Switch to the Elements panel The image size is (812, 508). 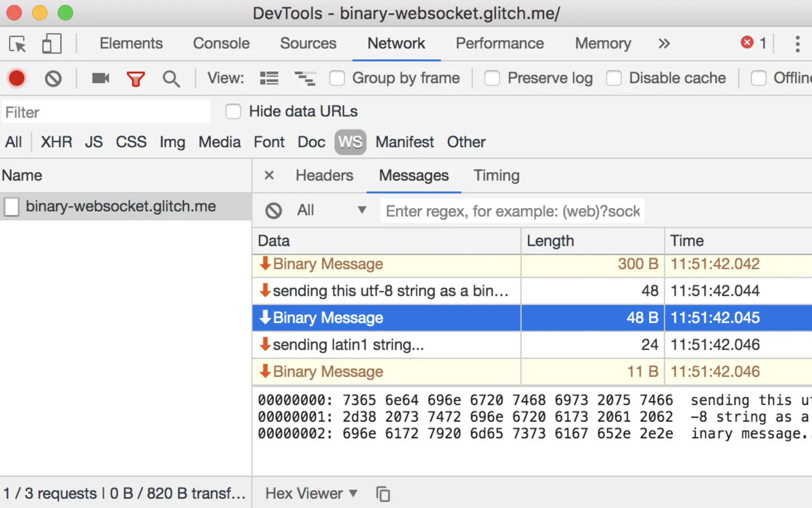point(131,43)
